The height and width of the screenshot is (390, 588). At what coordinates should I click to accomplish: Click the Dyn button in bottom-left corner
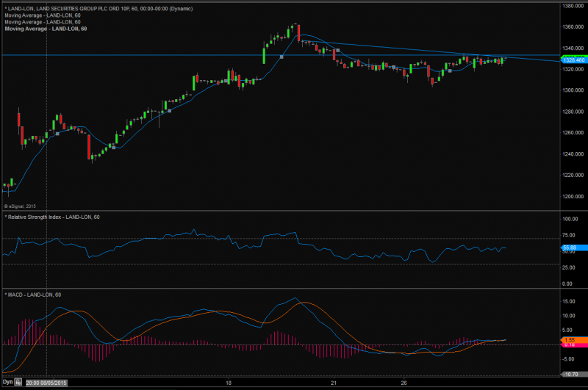tap(7, 383)
